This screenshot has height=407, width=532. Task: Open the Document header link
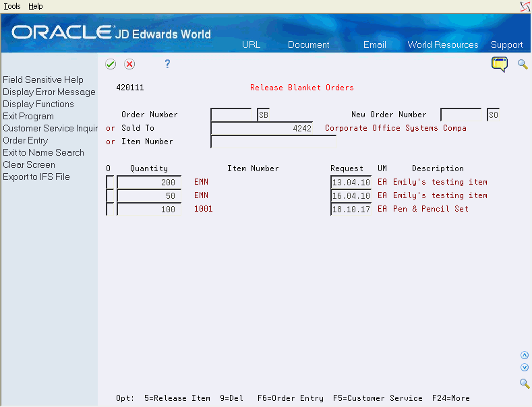coord(308,44)
